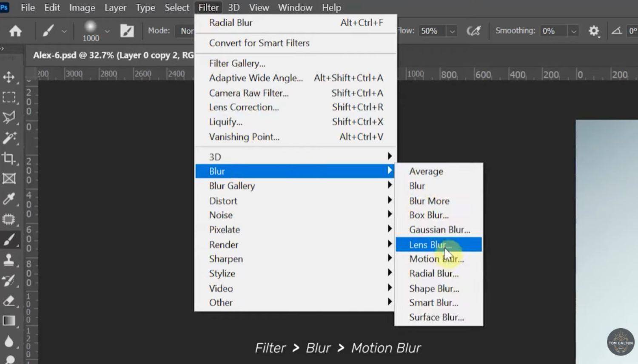Select the Polygonal Lasso tool
This screenshot has width=638, height=364.
(9, 117)
